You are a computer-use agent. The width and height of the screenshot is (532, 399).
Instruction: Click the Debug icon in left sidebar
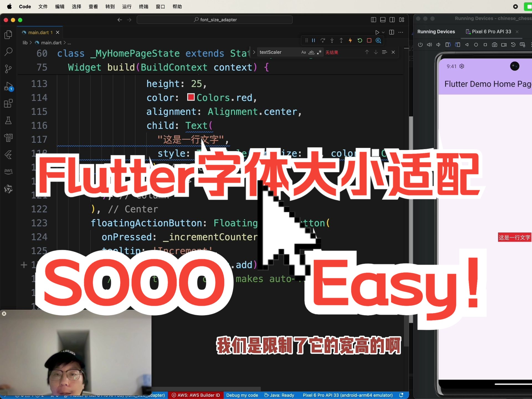point(9,86)
